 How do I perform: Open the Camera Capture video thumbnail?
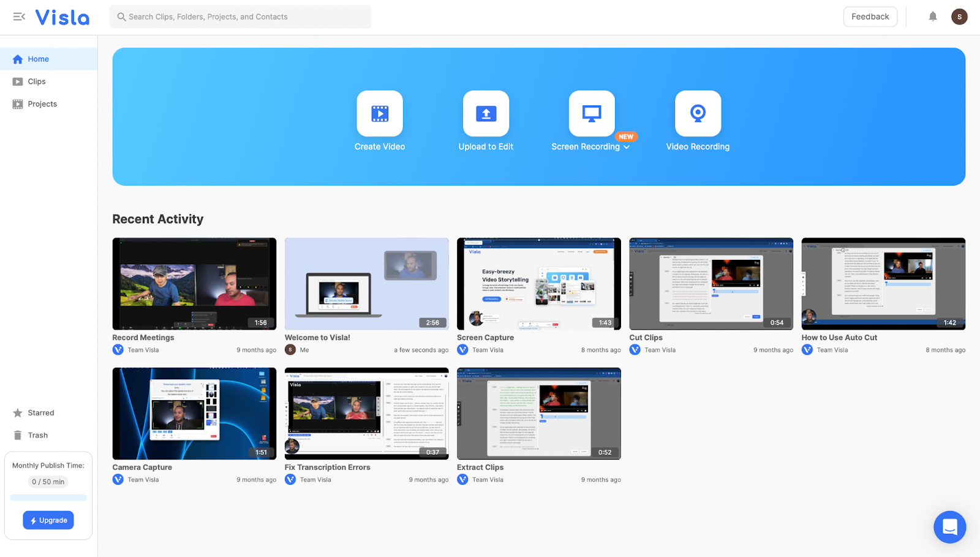pos(194,414)
